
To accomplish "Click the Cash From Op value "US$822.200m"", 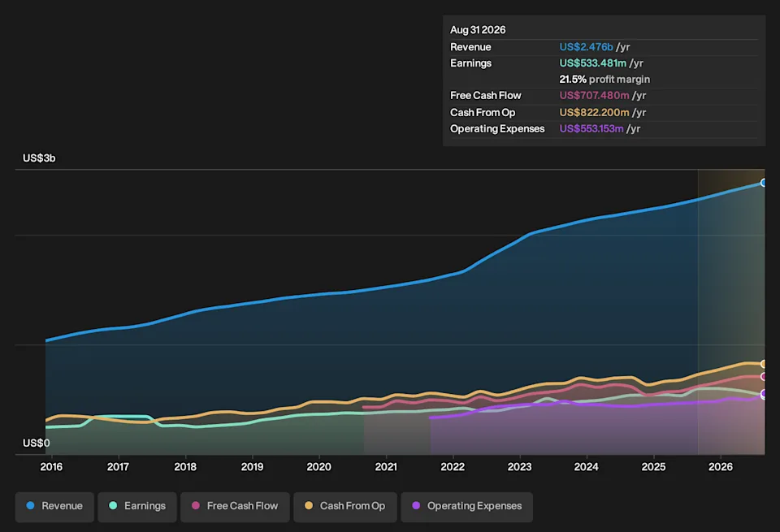I will [x=594, y=112].
